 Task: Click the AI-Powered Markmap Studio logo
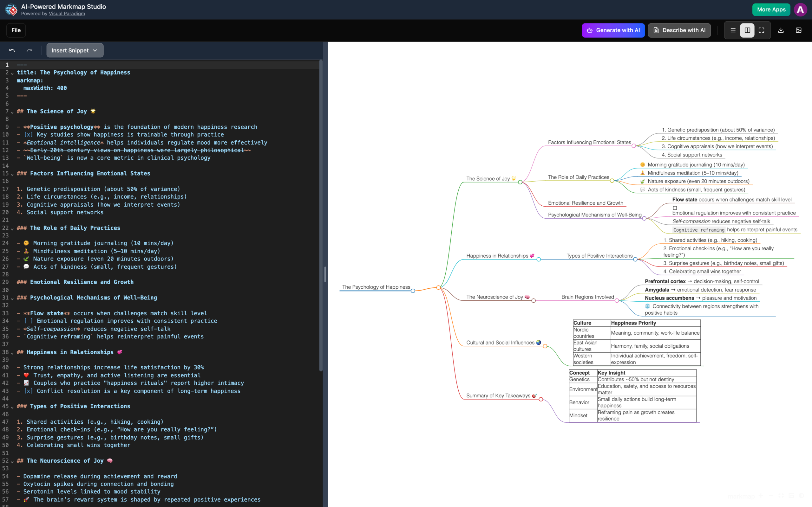pyautogui.click(x=11, y=10)
